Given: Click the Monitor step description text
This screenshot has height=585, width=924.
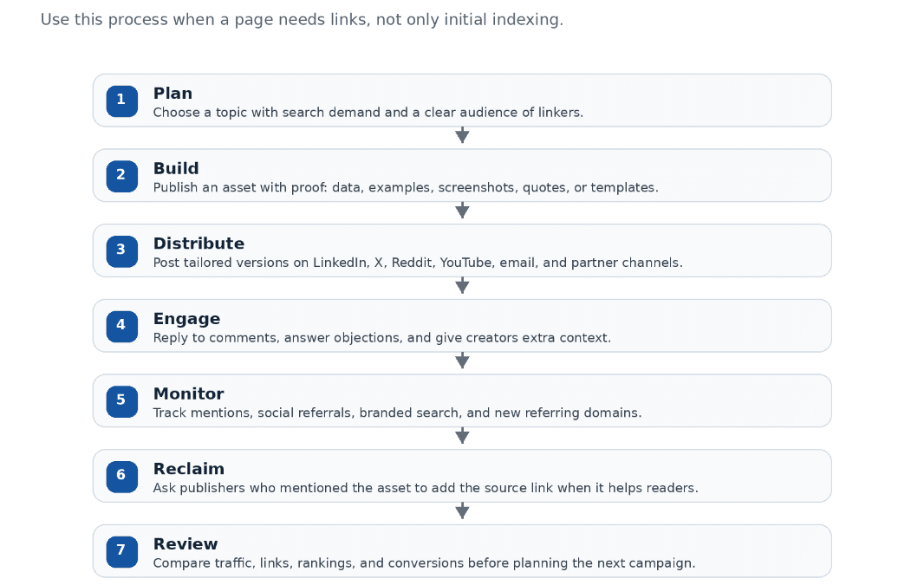Looking at the screenshot, I should click(x=397, y=413).
